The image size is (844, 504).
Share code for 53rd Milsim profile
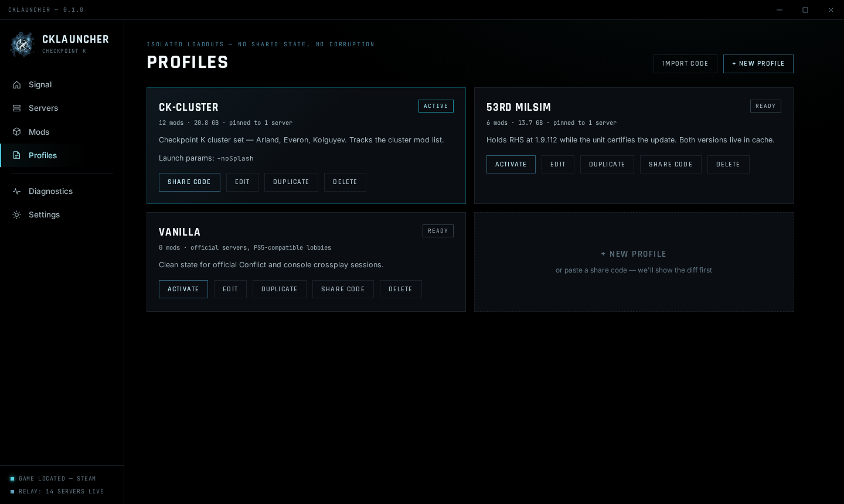point(671,165)
